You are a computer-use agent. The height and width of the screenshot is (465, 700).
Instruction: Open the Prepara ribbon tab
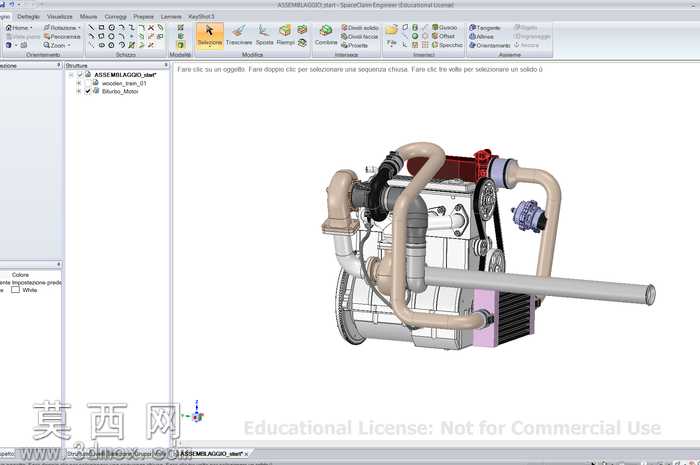pos(143,17)
